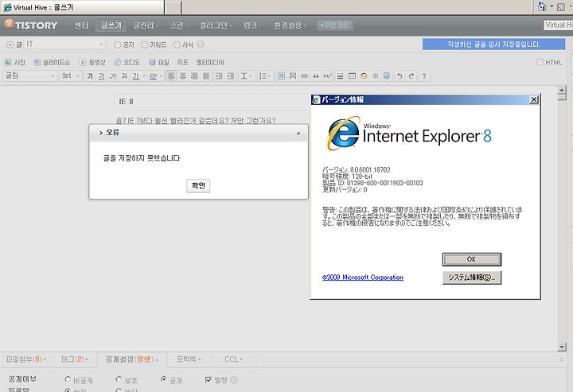Expand the 파일첨부(0) section

(26, 359)
